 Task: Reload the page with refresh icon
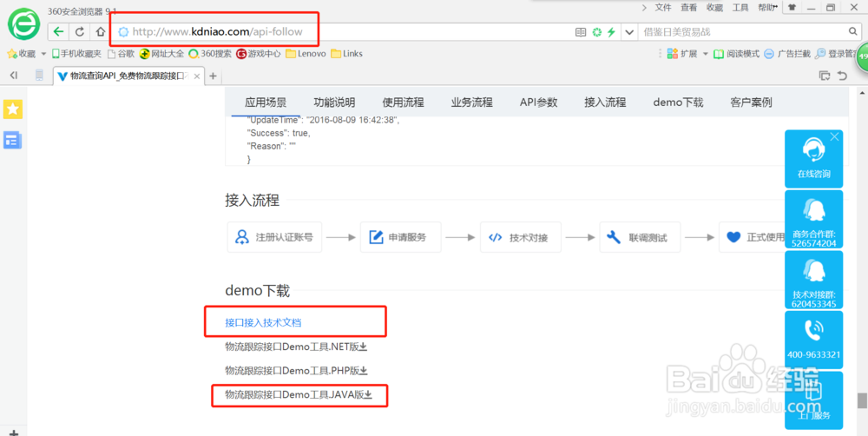[80, 31]
